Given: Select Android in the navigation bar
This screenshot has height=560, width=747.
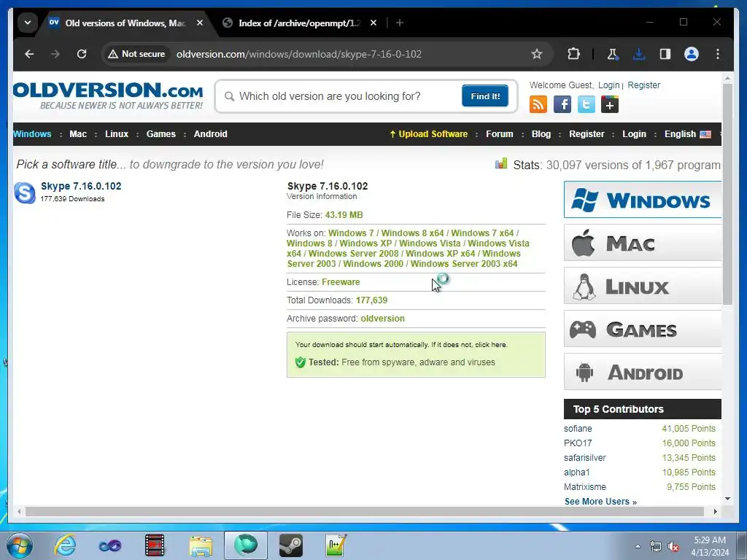Looking at the screenshot, I should [x=211, y=134].
